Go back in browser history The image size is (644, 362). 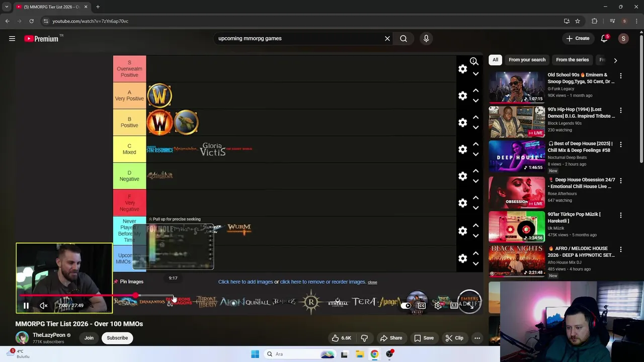[7, 21]
